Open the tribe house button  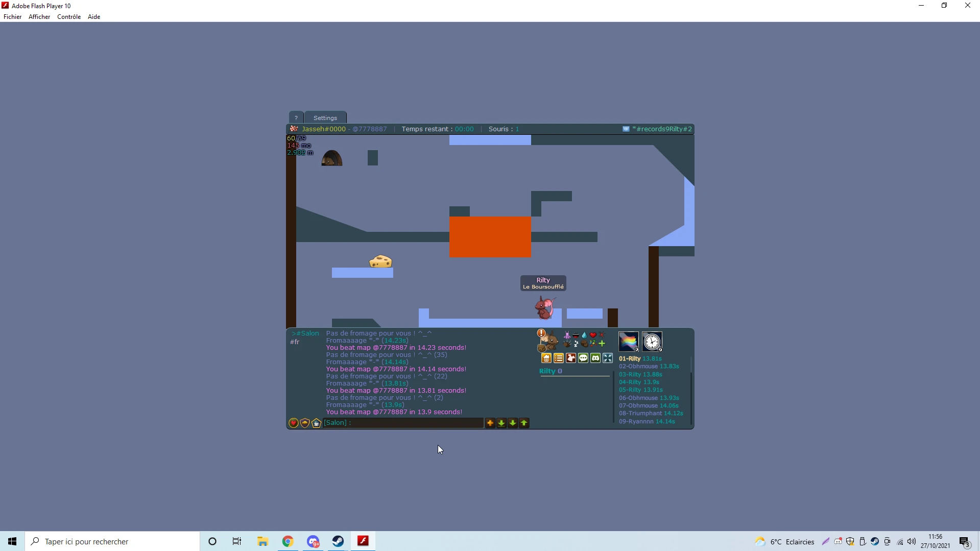tap(546, 358)
